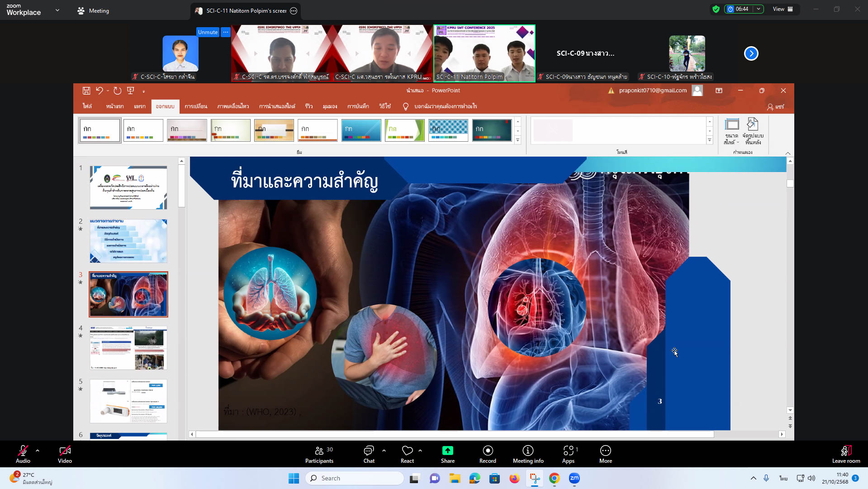Open the View layout menu
This screenshot has width=868, height=489.
(x=783, y=9)
